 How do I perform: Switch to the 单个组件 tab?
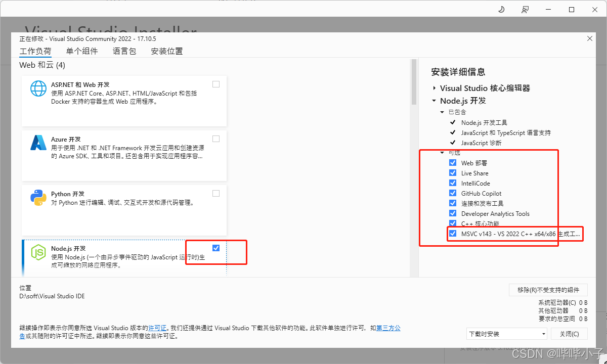[x=82, y=51]
